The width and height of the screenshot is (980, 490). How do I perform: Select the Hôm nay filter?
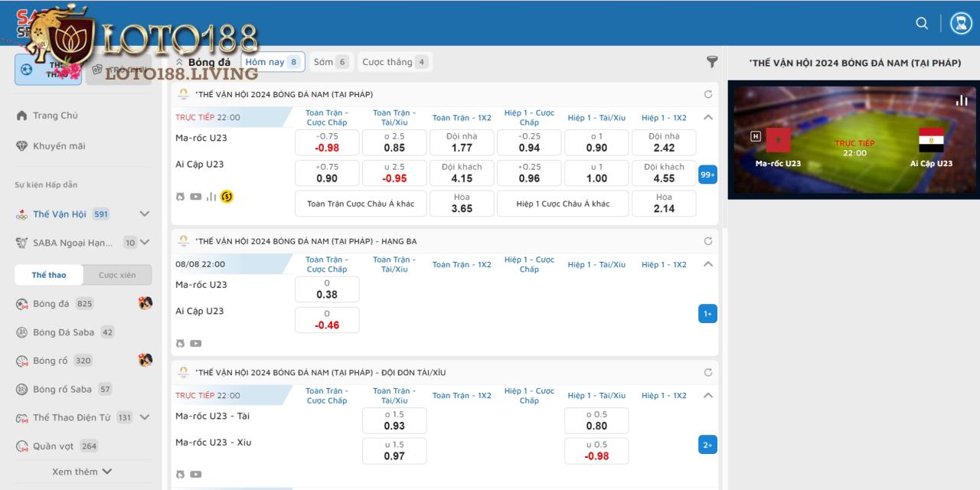[273, 62]
